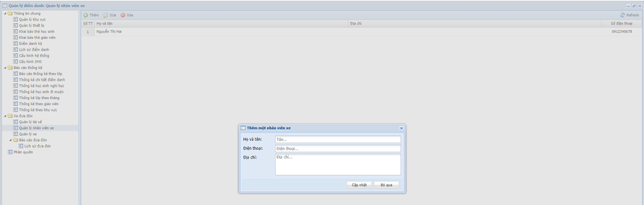Click the red Xóa delete icon
The width and height of the screenshot is (644, 205).
click(123, 15)
